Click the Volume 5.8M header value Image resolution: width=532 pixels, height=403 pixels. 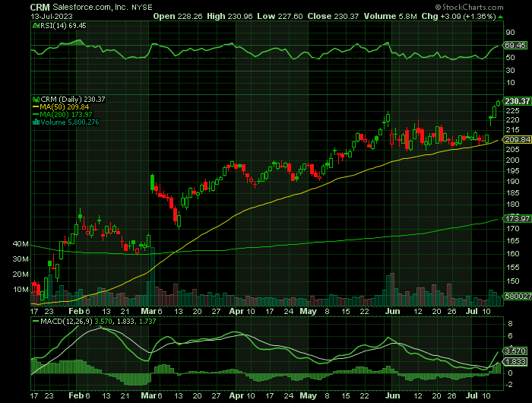click(x=391, y=16)
